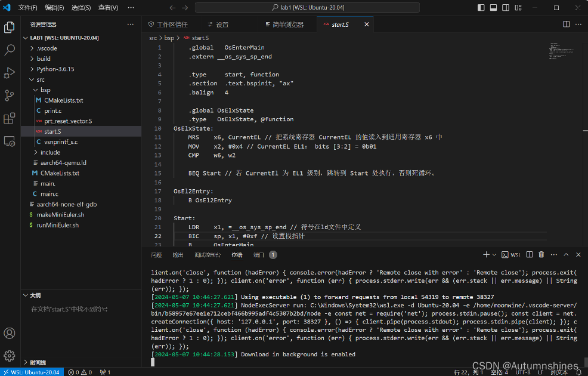Open the Search view in the activity bar
This screenshot has width=588, height=376.
(9, 50)
